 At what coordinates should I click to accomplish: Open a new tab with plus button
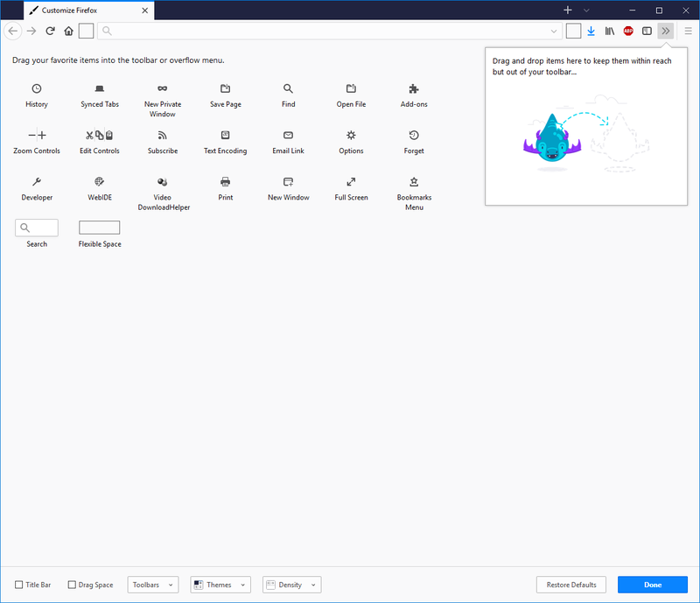(x=568, y=10)
